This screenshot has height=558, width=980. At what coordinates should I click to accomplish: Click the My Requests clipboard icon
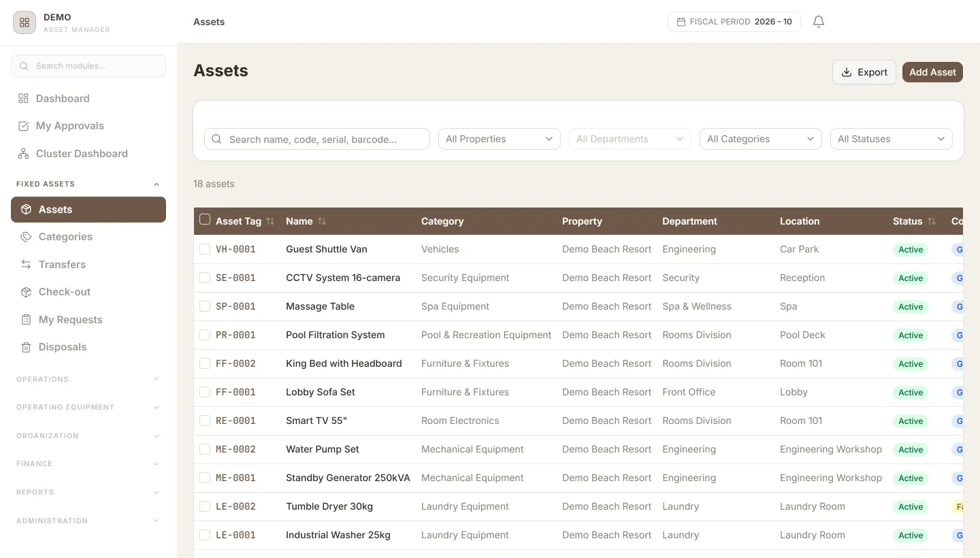tap(27, 320)
